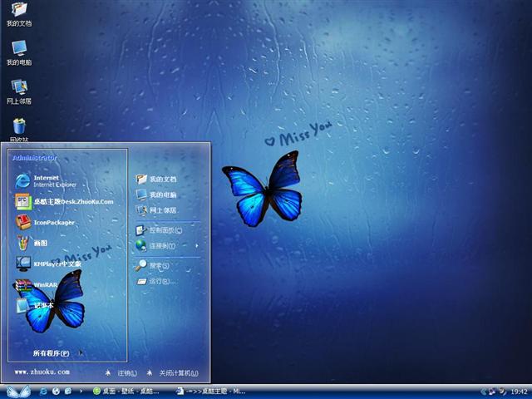Switch to =>>桌酷主题 - Mi... taskbar window

pyautogui.click(x=211, y=392)
